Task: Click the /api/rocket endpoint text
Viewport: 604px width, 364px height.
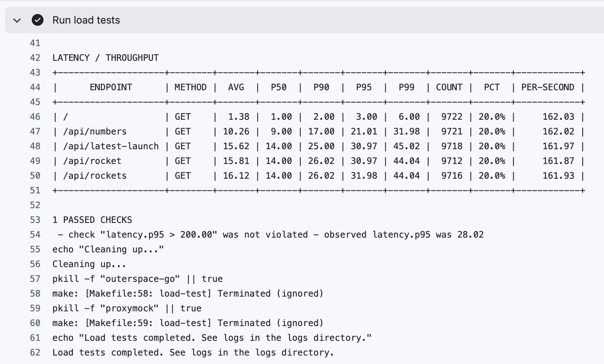Action: tap(92, 161)
